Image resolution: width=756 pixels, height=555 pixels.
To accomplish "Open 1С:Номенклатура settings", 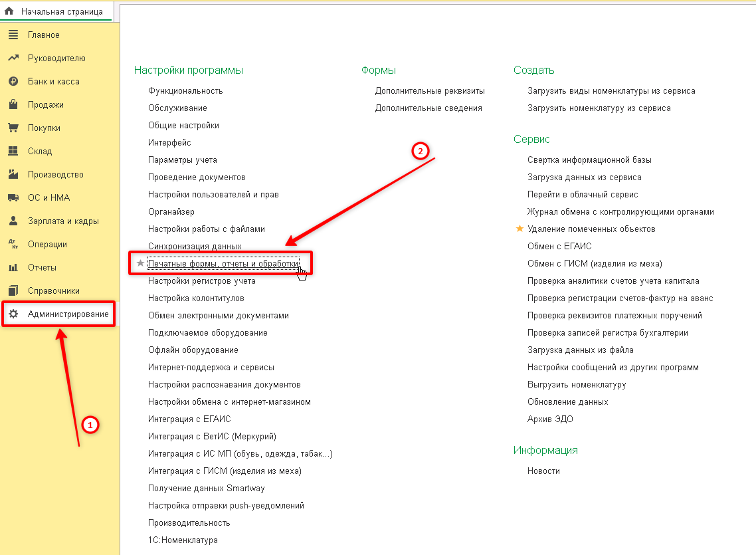I will point(183,540).
